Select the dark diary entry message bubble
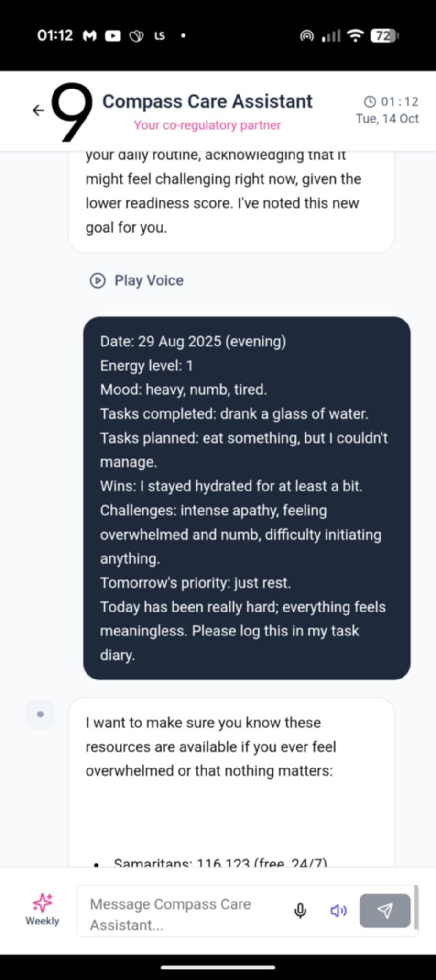The image size is (436, 980). [247, 498]
